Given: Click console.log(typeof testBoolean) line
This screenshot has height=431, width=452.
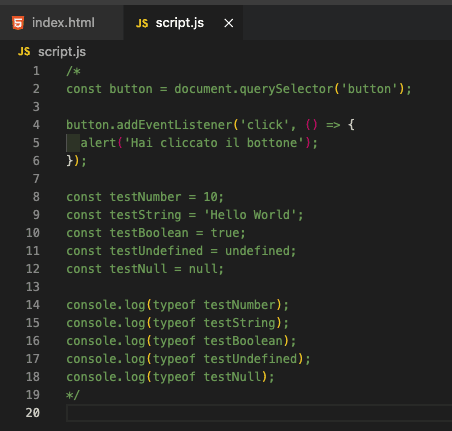Looking at the screenshot, I should click(181, 341).
